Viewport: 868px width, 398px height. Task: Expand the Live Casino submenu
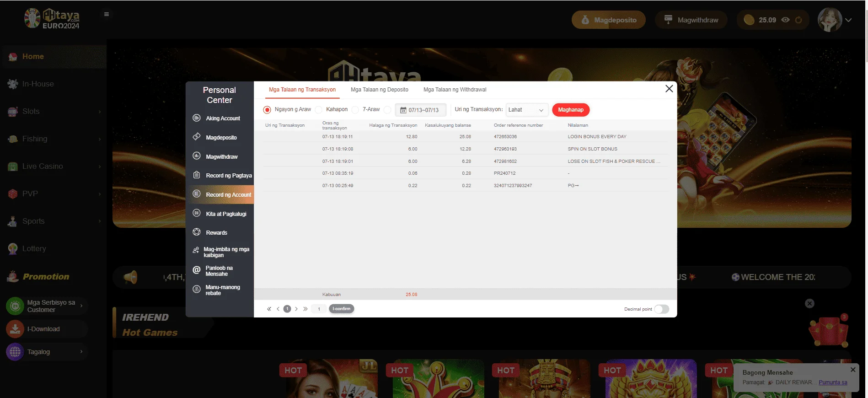[100, 167]
